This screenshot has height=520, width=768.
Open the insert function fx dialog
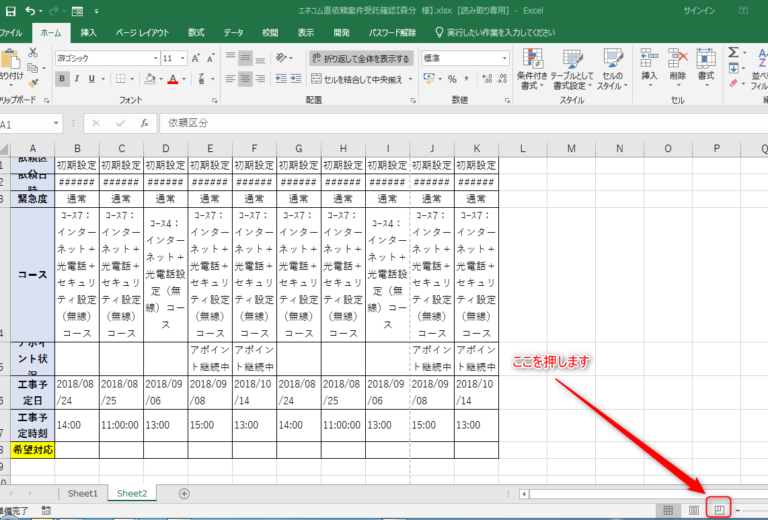coord(144,123)
